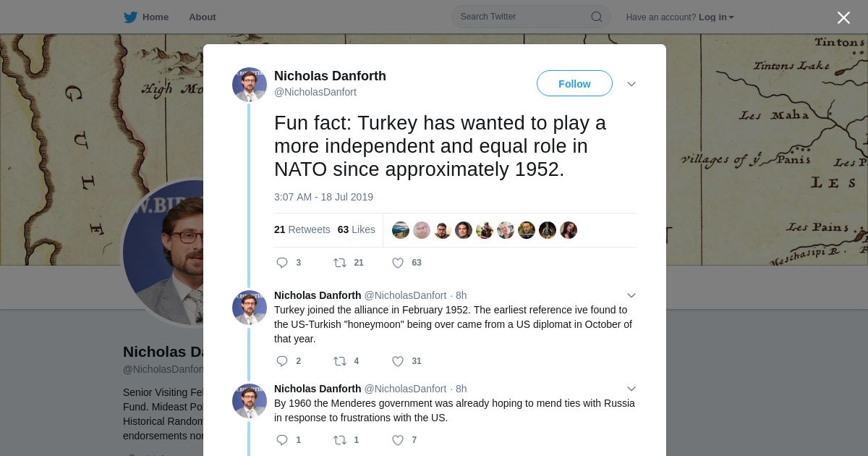Image resolution: width=868 pixels, height=456 pixels.
Task: Click the search magnifier icon
Action: 597,17
